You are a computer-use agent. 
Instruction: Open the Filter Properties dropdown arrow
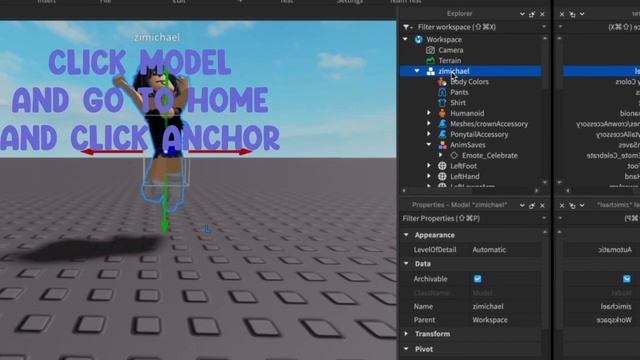(x=544, y=218)
